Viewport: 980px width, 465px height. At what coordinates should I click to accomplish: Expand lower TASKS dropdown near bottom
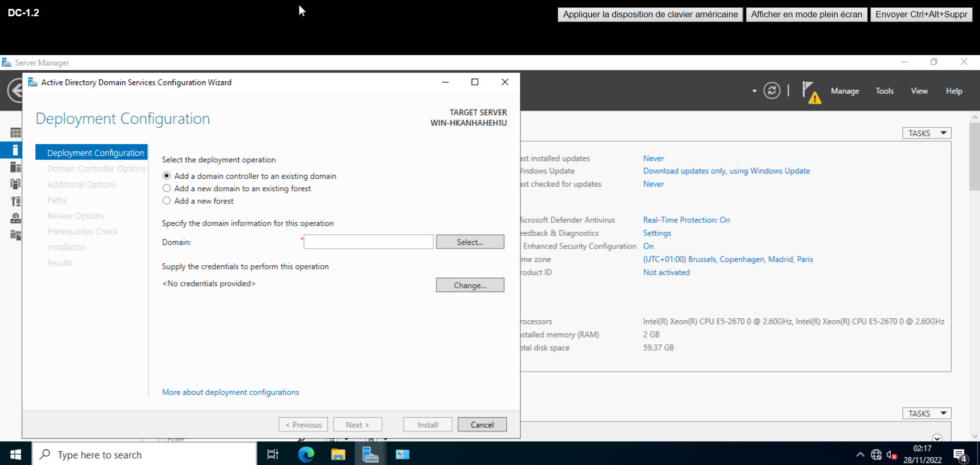click(926, 414)
